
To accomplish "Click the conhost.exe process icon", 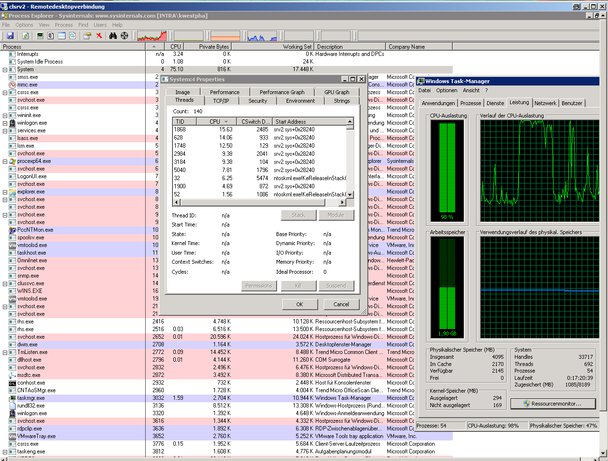I will click(x=12, y=383).
